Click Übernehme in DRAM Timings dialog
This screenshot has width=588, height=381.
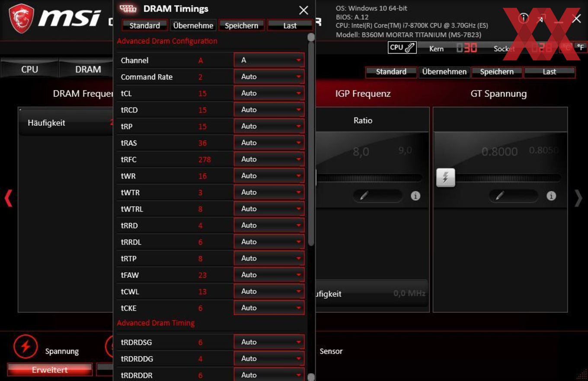coord(193,25)
